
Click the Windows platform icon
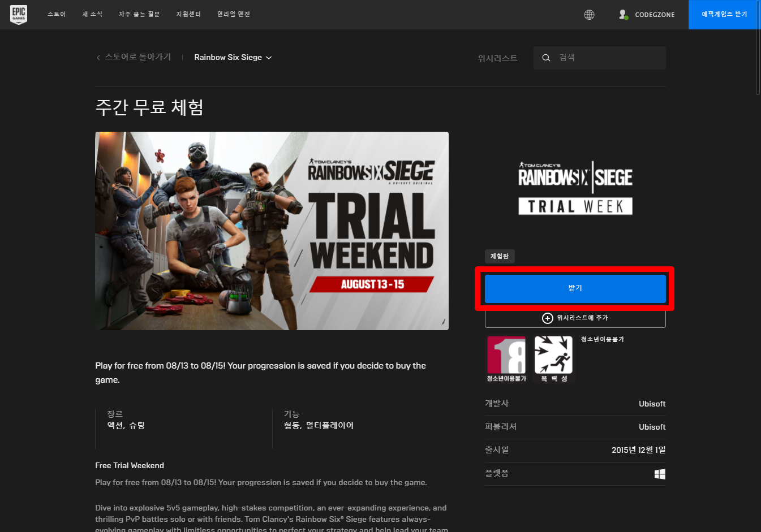tap(660, 474)
